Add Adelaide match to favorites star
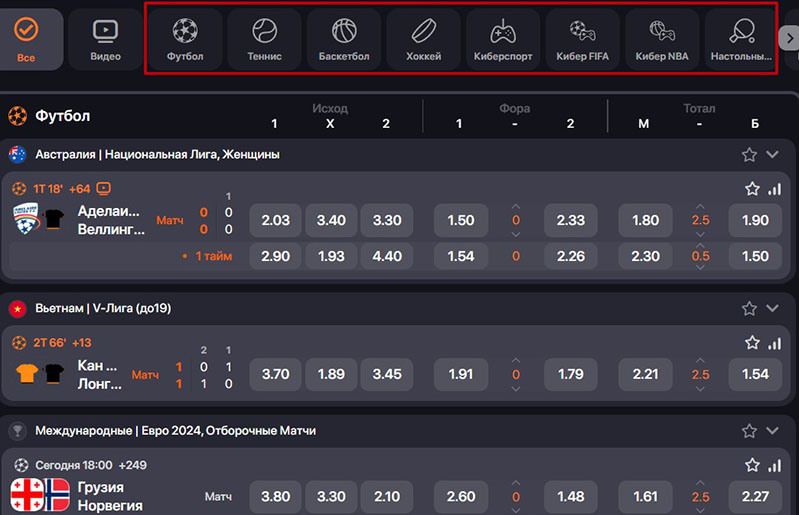 (x=752, y=189)
